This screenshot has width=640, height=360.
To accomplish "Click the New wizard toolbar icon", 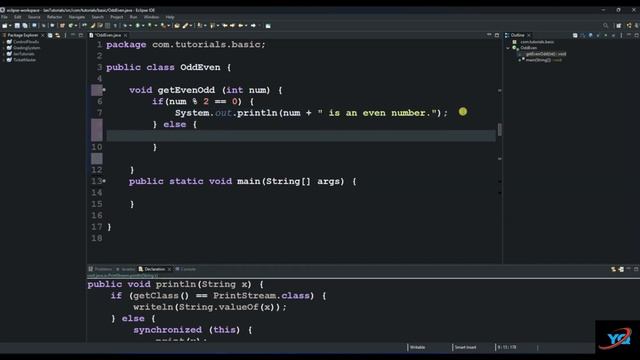I will (4, 25).
